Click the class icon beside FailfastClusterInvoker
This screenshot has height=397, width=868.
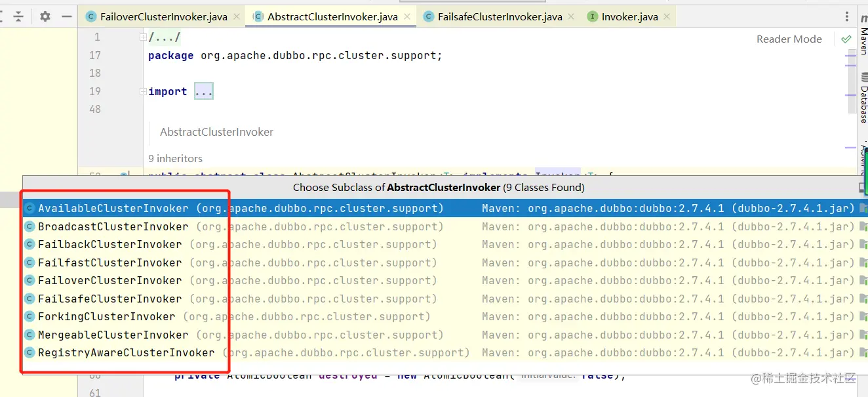pyautogui.click(x=30, y=262)
